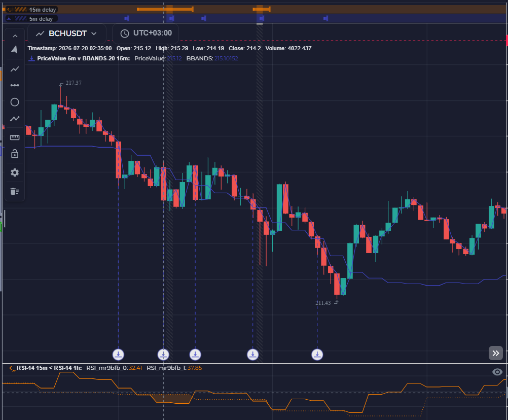Select the horizontal line tool
Viewport: 508px width, 420px height.
pos(15,85)
